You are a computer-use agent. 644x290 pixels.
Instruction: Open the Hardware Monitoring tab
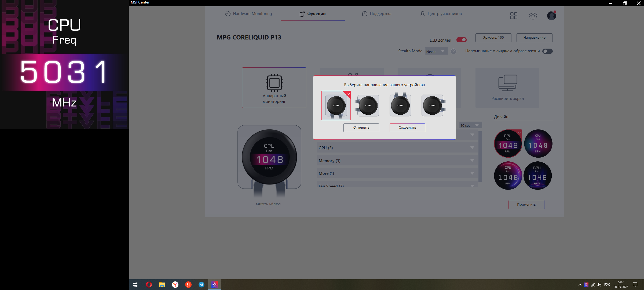click(x=248, y=14)
